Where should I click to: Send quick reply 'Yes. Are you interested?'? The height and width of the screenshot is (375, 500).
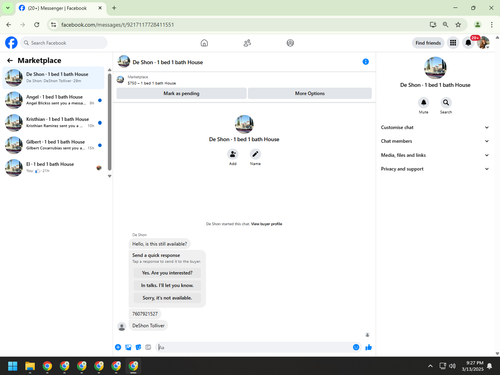pyautogui.click(x=167, y=273)
